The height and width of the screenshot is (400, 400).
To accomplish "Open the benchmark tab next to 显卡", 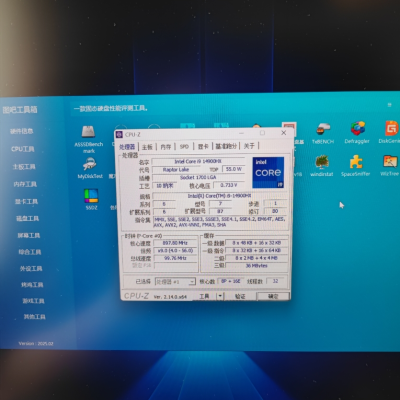I will coord(226,146).
